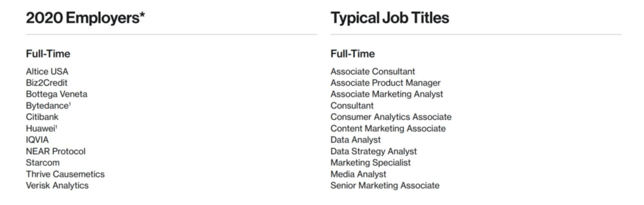
Task: Select Data Strategy Analyst job title
Action: 373,152
